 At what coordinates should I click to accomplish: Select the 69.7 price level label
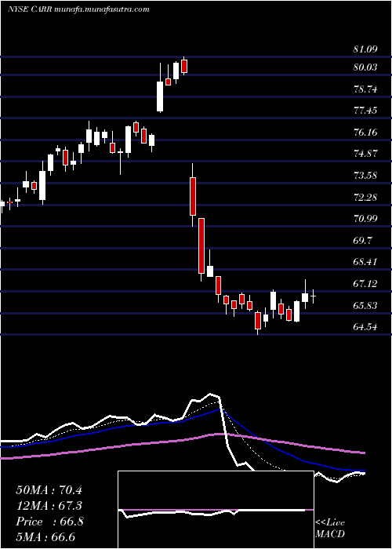[x=363, y=241]
